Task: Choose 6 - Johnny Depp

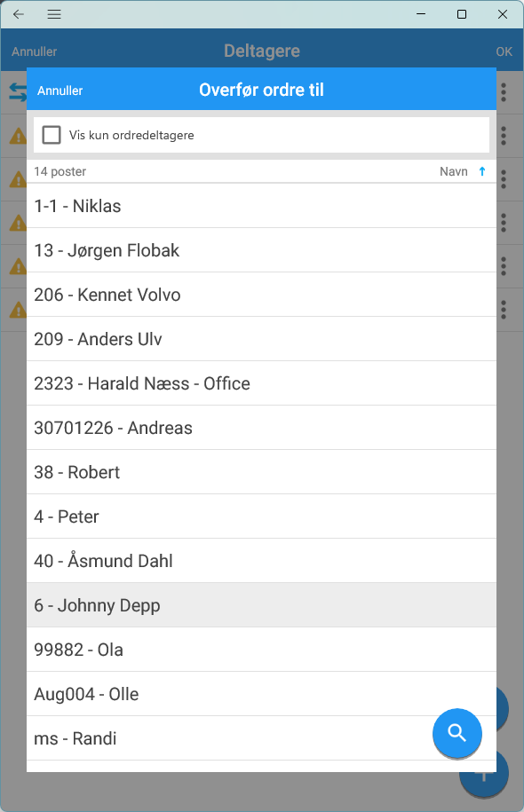Action: (x=261, y=605)
